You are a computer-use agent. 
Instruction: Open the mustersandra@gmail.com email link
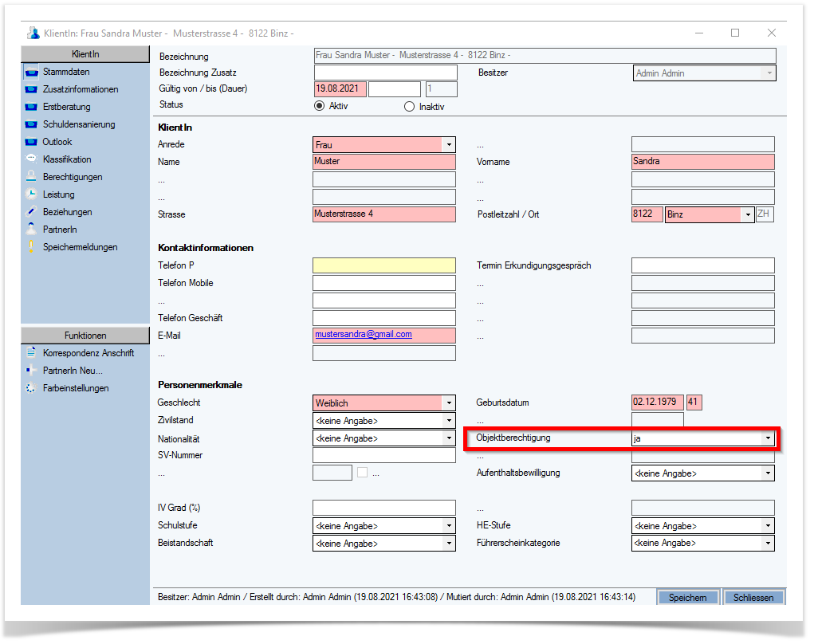[364, 334]
